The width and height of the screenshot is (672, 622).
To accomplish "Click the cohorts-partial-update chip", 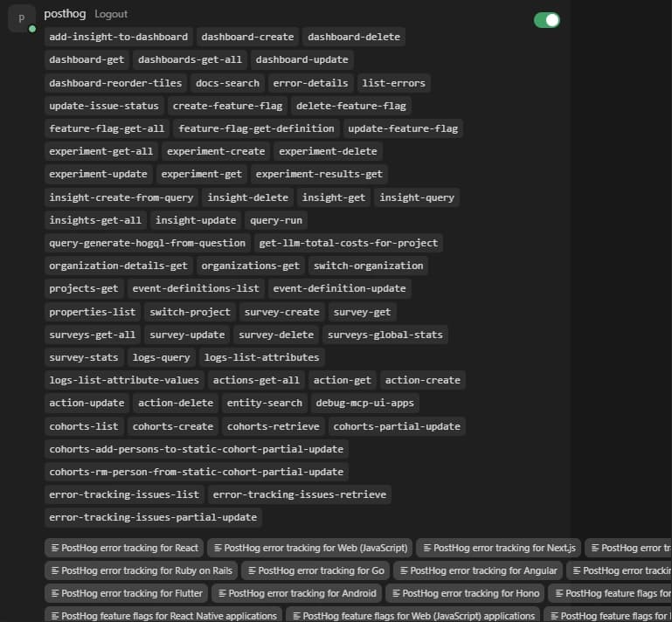I will pos(397,426).
